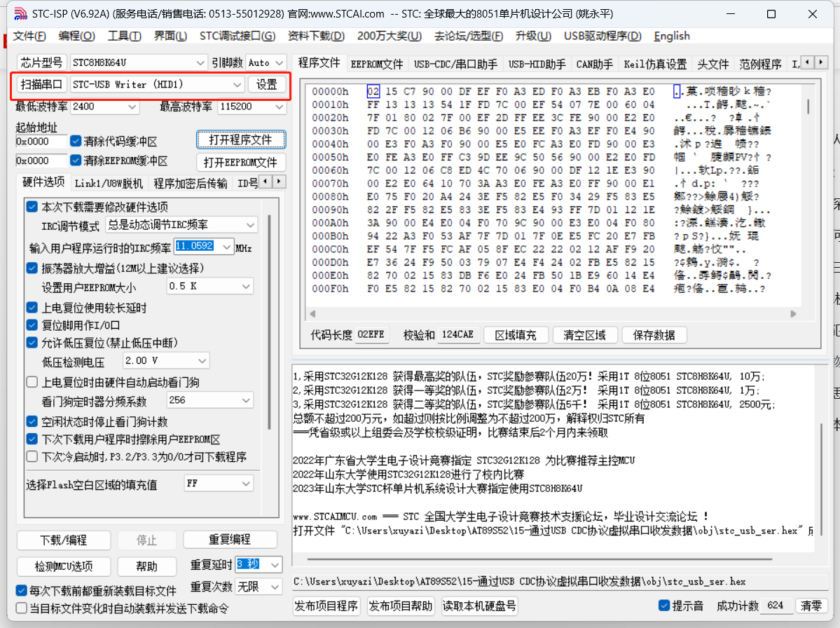Click 扫描串口 button

(x=41, y=85)
